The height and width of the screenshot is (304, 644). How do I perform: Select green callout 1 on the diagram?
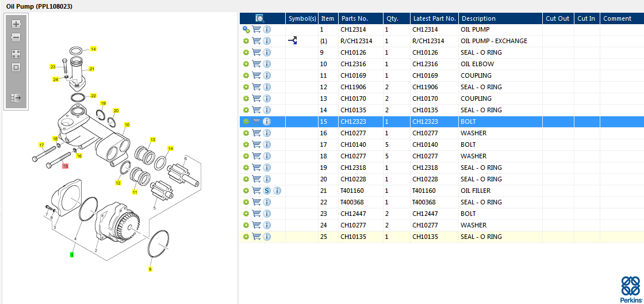[x=72, y=254]
